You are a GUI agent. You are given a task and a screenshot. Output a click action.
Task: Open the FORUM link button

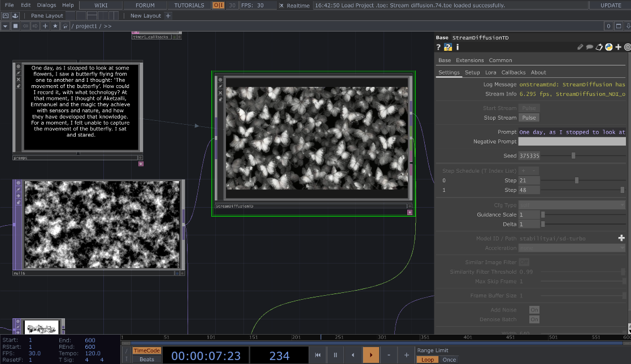click(x=145, y=5)
